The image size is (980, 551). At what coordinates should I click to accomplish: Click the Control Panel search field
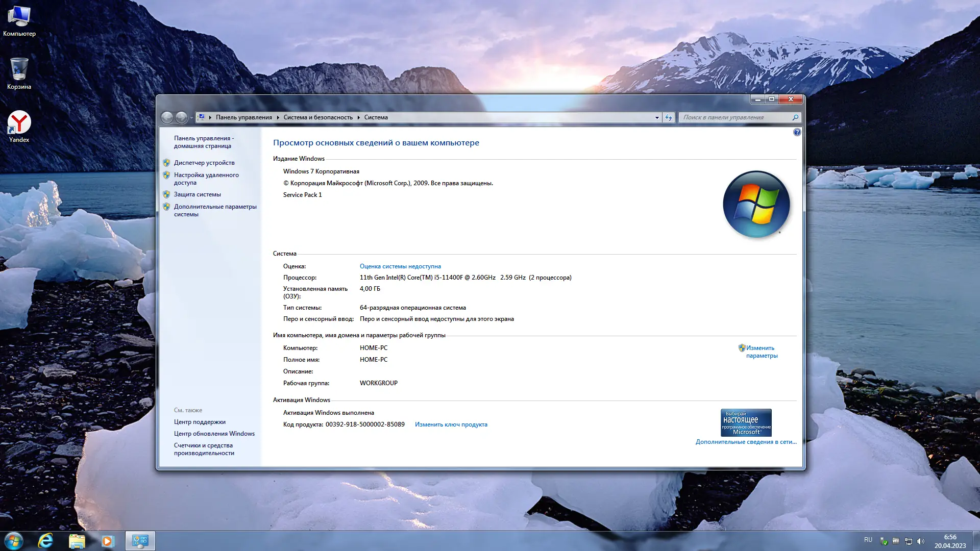(x=735, y=117)
